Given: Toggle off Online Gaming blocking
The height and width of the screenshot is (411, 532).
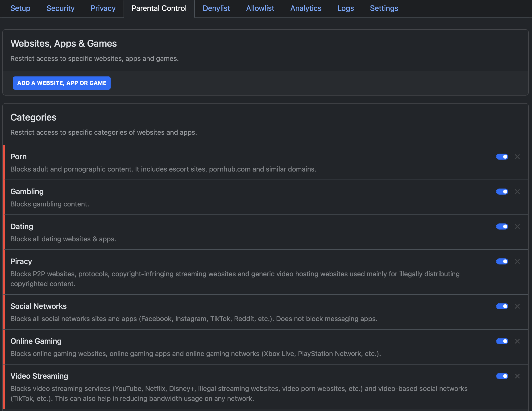Looking at the screenshot, I should [502, 341].
